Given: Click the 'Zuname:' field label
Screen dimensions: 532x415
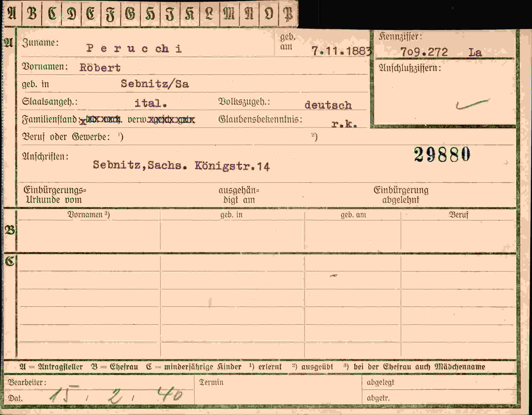Looking at the screenshot, I should point(40,43).
